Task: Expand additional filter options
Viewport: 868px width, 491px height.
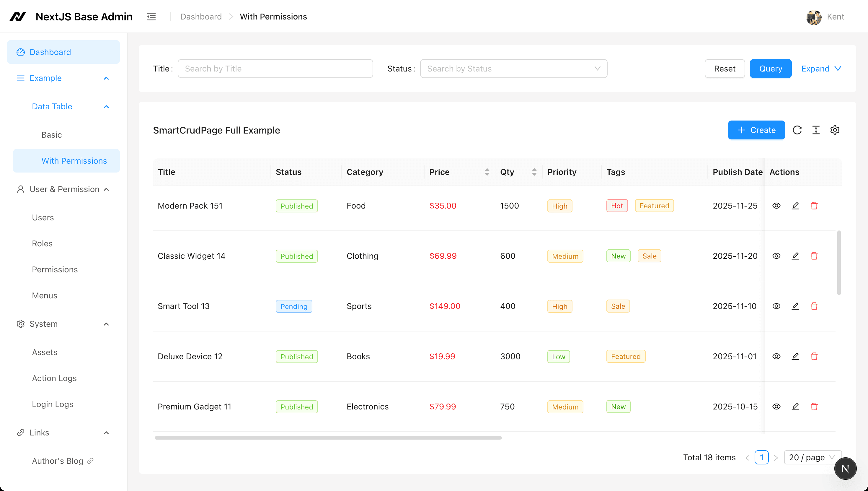Action: (820, 69)
